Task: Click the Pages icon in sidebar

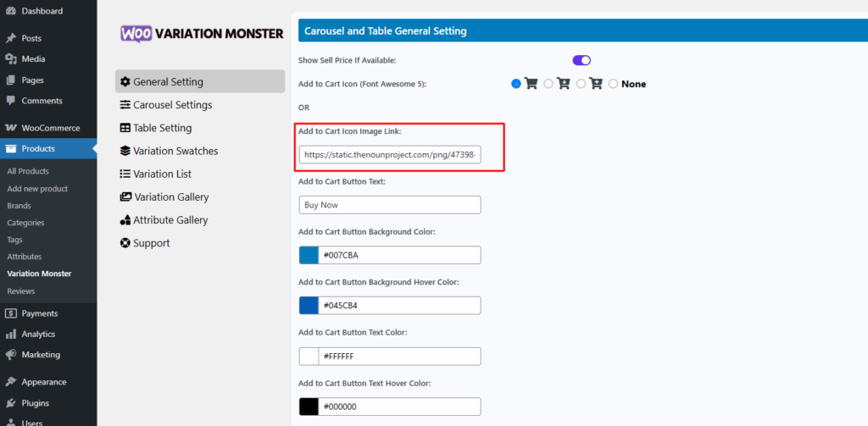Action: click(x=10, y=80)
